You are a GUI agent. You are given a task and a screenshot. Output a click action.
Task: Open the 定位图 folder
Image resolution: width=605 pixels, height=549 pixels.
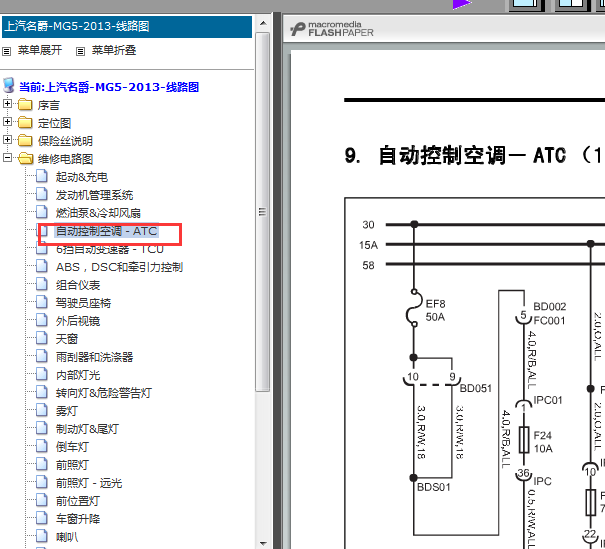[x=54, y=123]
